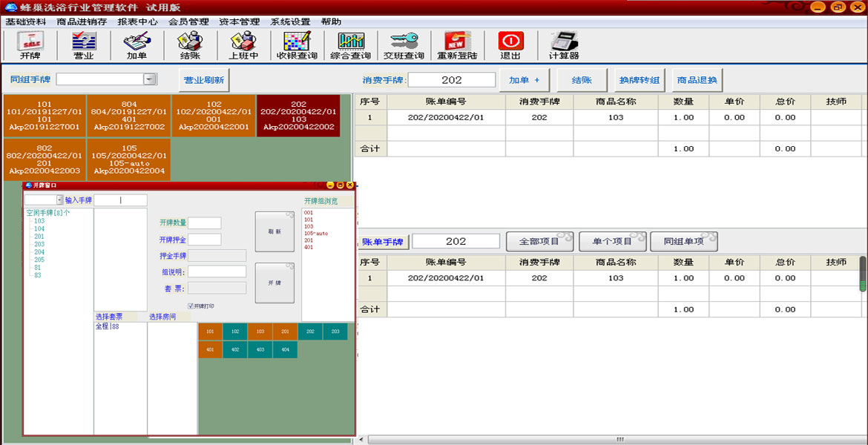Click the 消费手牌 input showing 202
The height and width of the screenshot is (445, 868).
(x=452, y=79)
